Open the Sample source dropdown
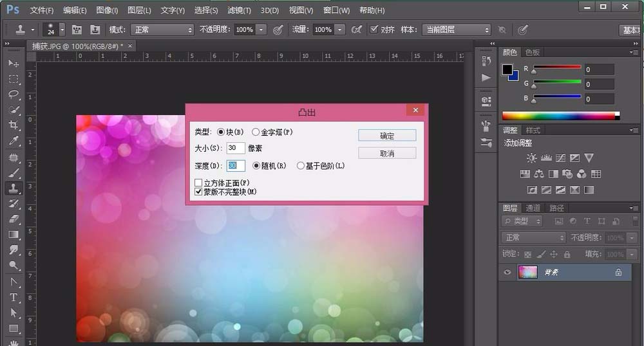644x346 pixels. point(457,30)
